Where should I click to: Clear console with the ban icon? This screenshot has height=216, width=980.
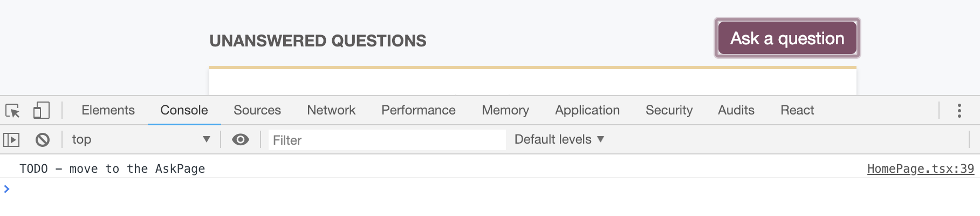[x=43, y=140]
